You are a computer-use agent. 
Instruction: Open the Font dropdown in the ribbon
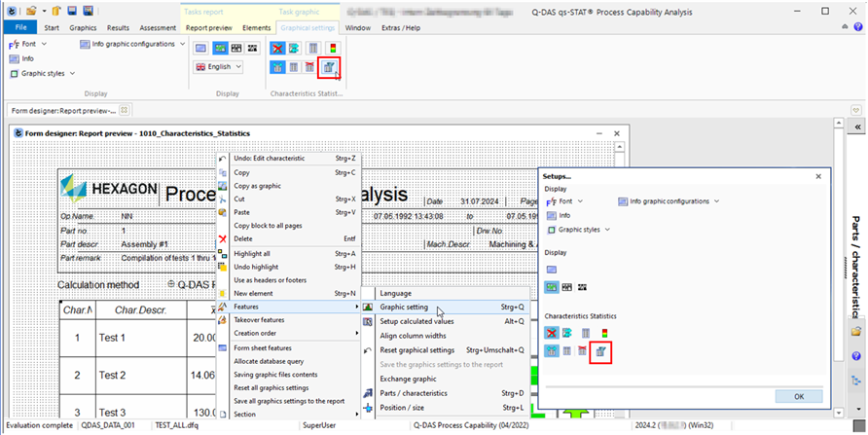click(x=27, y=44)
